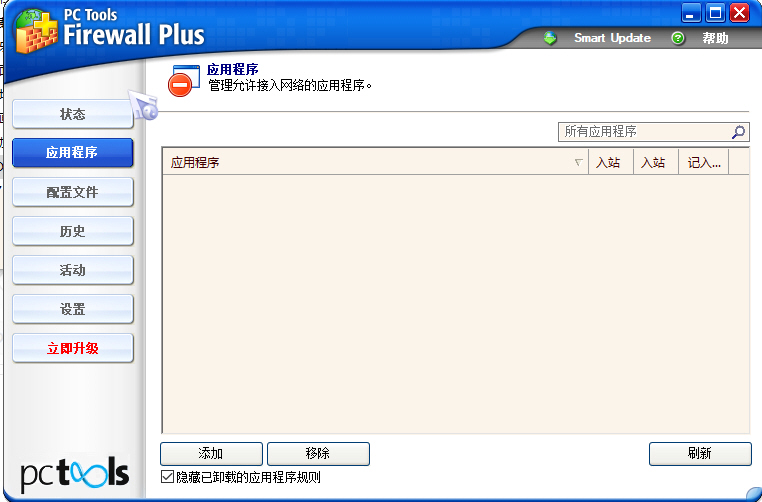Click the blocked application header icon
The height and width of the screenshot is (502, 762).
pyautogui.click(x=183, y=81)
